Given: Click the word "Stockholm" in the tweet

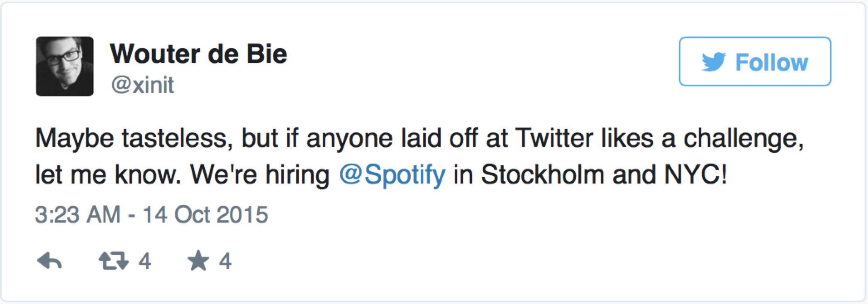Looking at the screenshot, I should point(542,174).
